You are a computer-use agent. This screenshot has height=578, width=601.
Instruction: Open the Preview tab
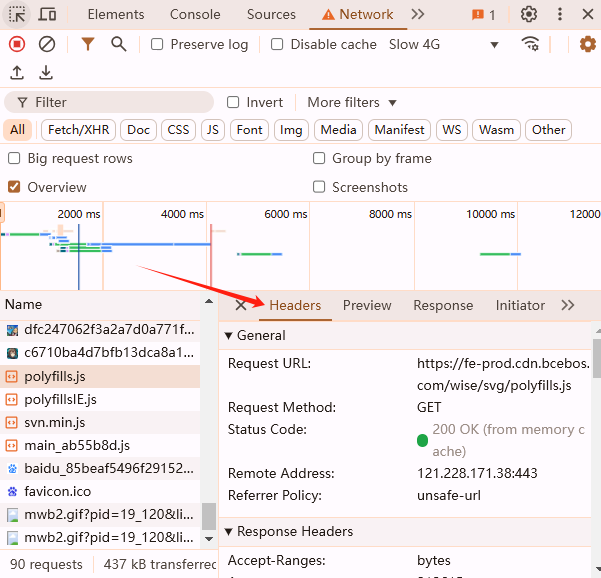point(367,305)
